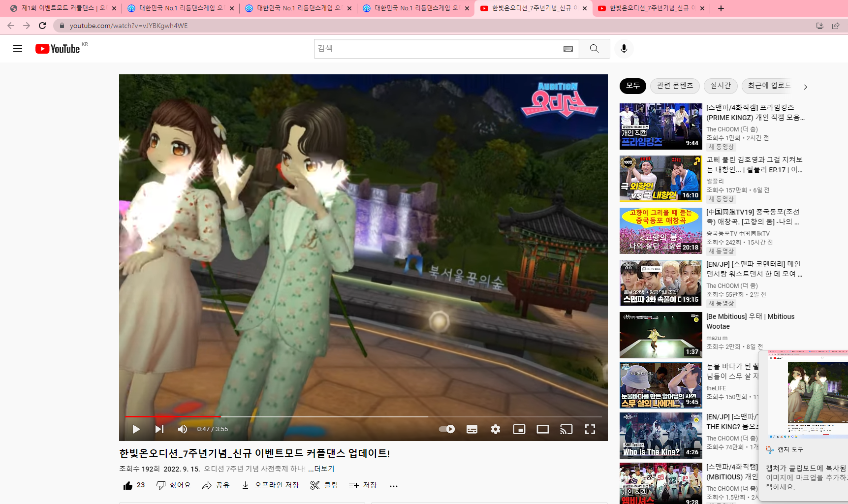
Task: Show more filter chips with arrow
Action: click(805, 87)
